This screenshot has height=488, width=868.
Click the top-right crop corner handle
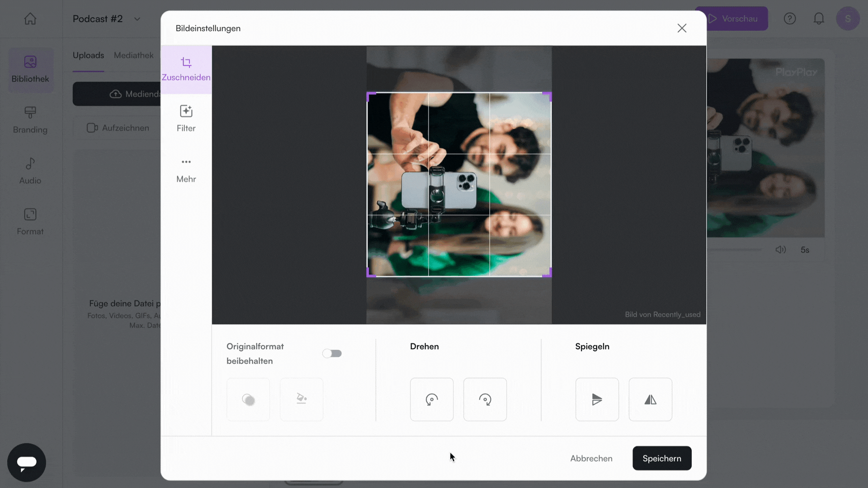tap(547, 96)
